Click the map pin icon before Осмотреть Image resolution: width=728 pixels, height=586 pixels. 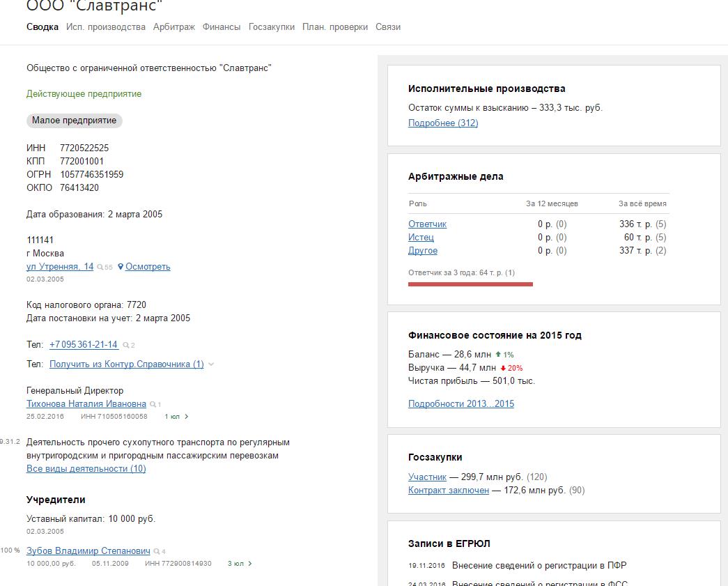coord(121,267)
